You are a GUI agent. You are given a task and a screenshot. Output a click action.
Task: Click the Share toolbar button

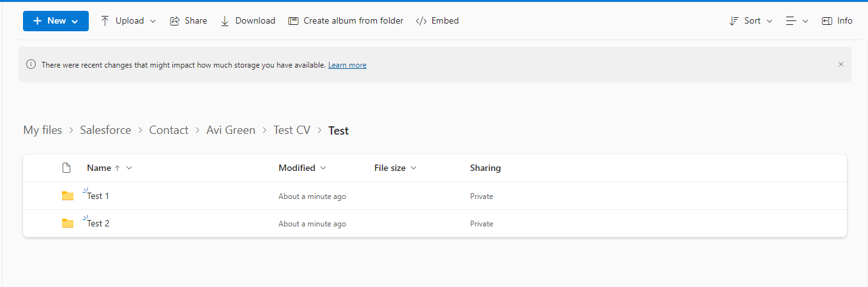click(188, 21)
